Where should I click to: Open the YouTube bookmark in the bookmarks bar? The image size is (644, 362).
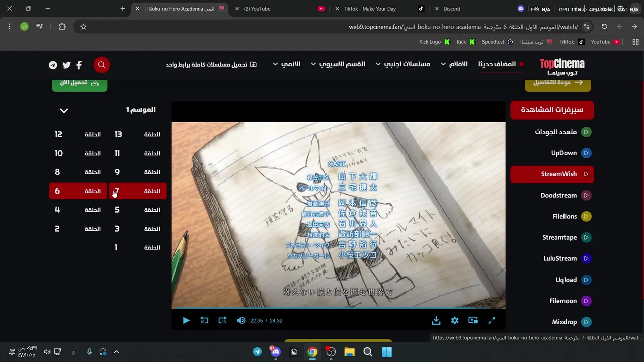[x=605, y=42]
